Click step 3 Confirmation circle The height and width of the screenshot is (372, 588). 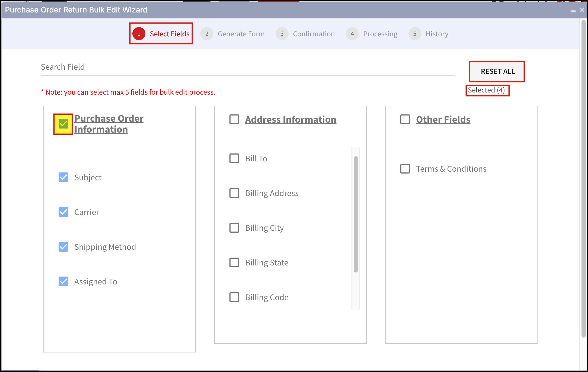coord(282,34)
